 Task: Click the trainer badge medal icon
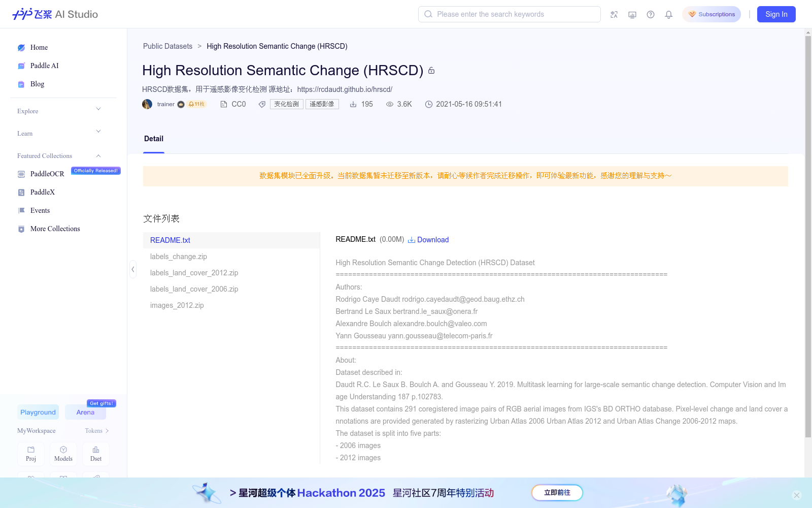[181, 104]
